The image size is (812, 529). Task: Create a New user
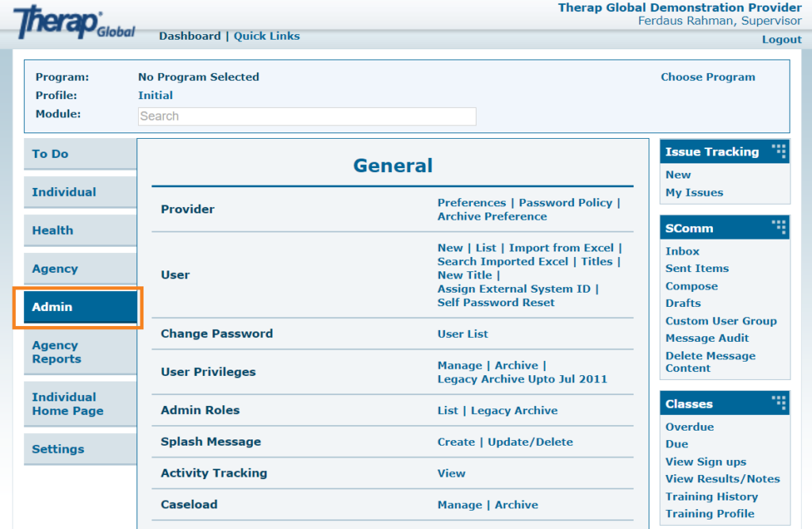click(x=450, y=248)
